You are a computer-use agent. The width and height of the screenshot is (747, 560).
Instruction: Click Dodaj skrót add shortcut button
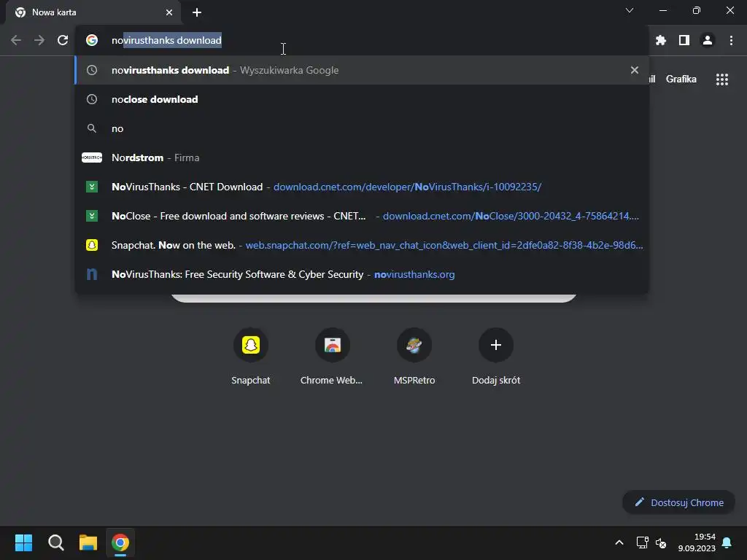pos(496,356)
